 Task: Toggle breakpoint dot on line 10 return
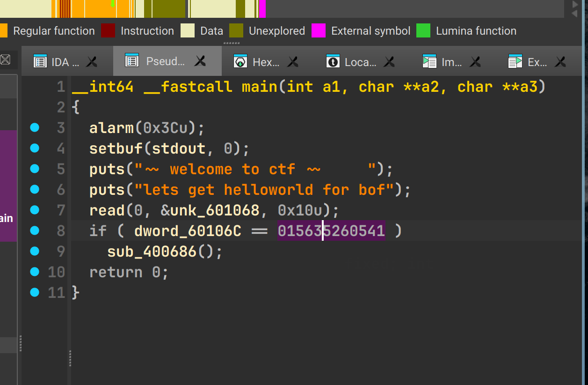coord(35,272)
